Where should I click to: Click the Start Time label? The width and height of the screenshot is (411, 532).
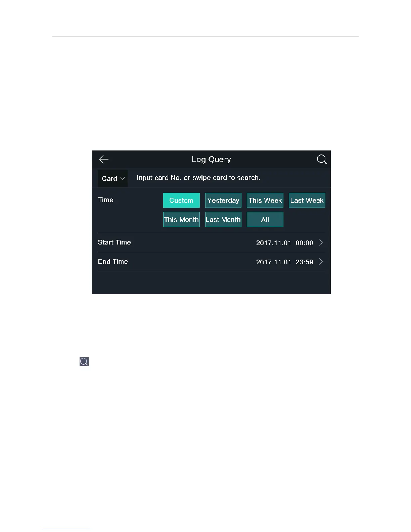pos(114,242)
